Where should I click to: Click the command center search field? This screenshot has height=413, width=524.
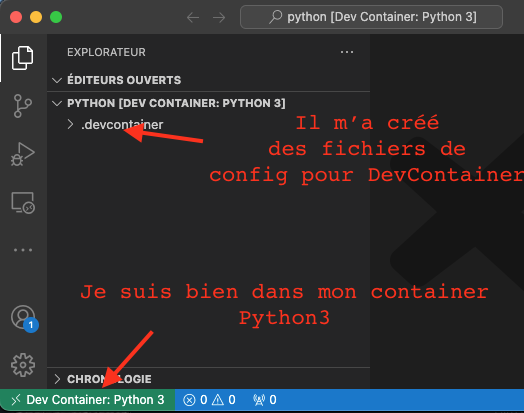371,17
